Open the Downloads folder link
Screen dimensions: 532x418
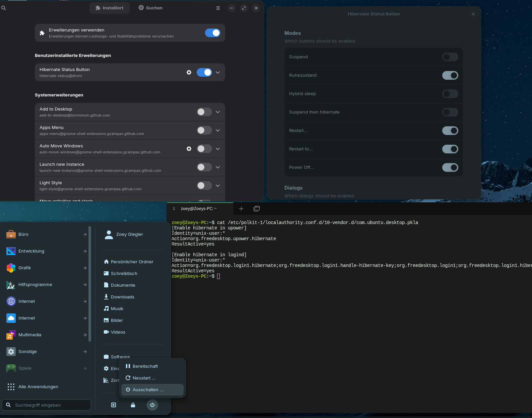(x=122, y=297)
